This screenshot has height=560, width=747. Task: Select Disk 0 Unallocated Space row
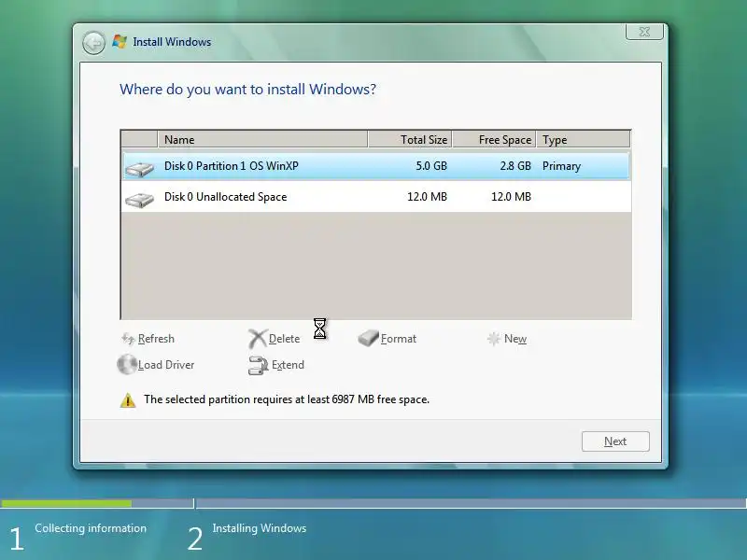[x=376, y=197]
